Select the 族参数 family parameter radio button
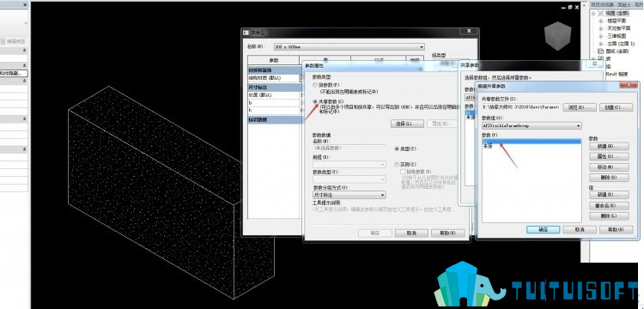The image size is (644, 309). (315, 85)
